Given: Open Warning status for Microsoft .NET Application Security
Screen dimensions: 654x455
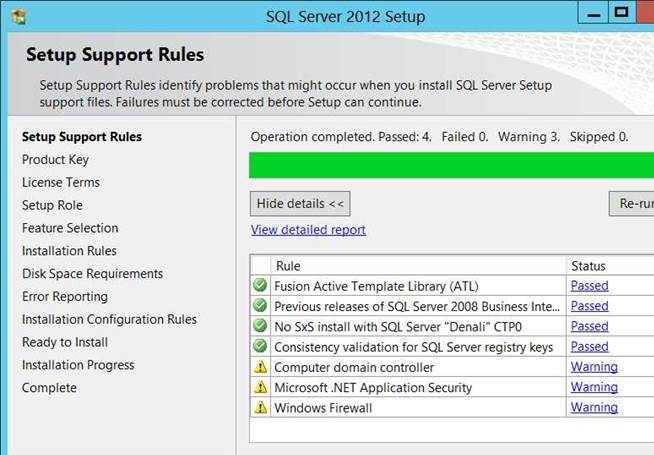Looking at the screenshot, I should point(594,387).
